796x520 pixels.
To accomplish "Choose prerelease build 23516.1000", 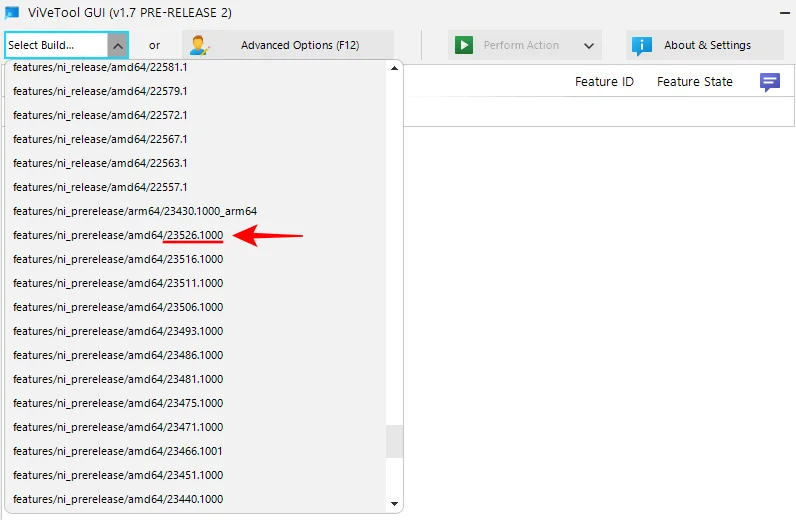I will point(195,259).
